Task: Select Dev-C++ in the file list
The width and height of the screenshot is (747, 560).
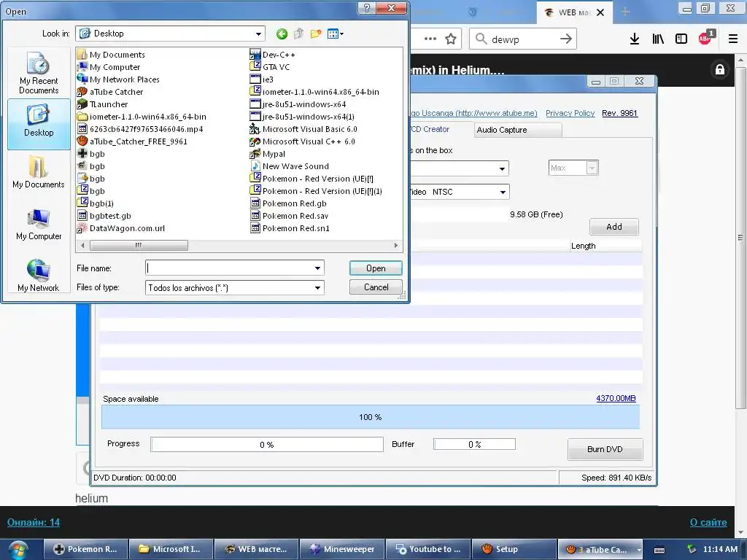Action: 273,55
